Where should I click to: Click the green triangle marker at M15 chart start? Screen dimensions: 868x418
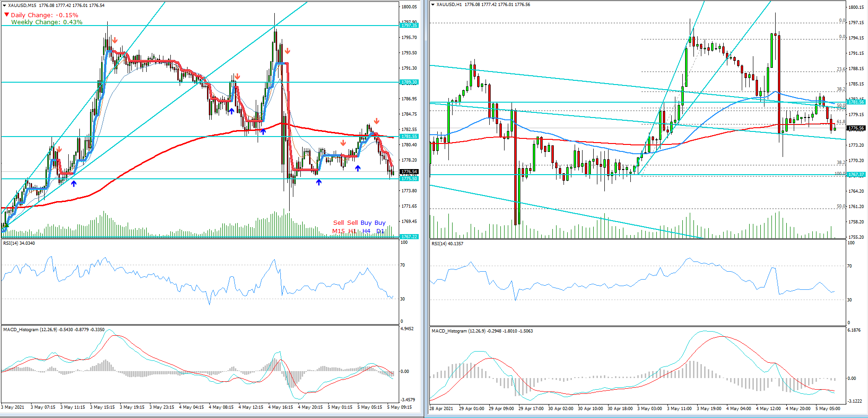click(x=6, y=225)
